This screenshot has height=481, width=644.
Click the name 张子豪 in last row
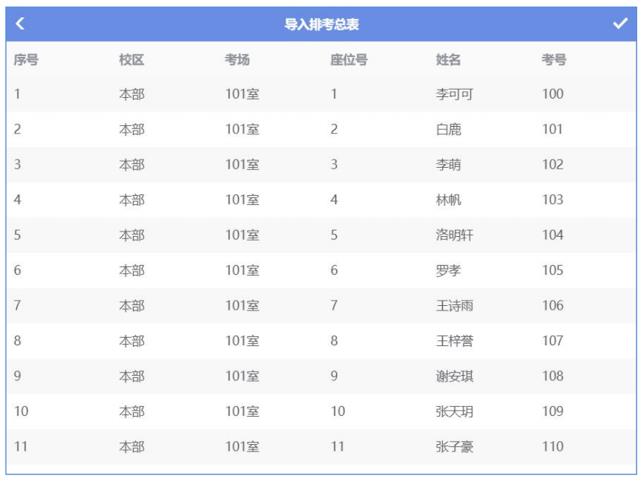tap(454, 447)
